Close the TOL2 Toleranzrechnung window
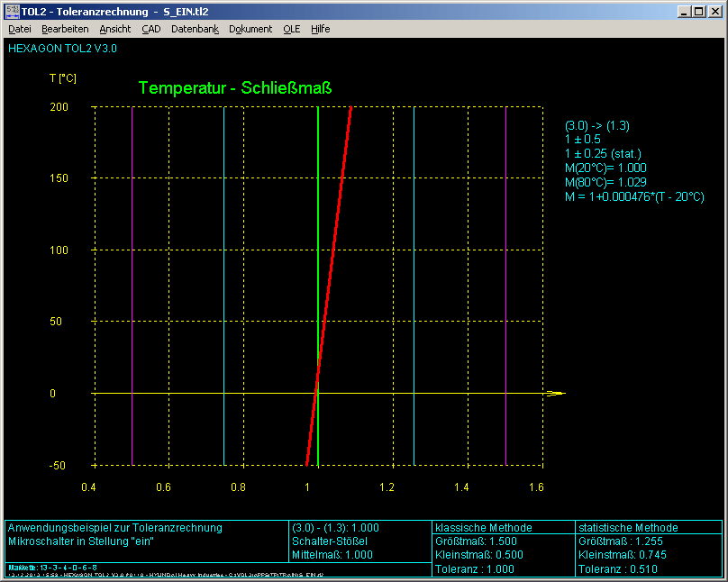728x582 pixels. 715,11
